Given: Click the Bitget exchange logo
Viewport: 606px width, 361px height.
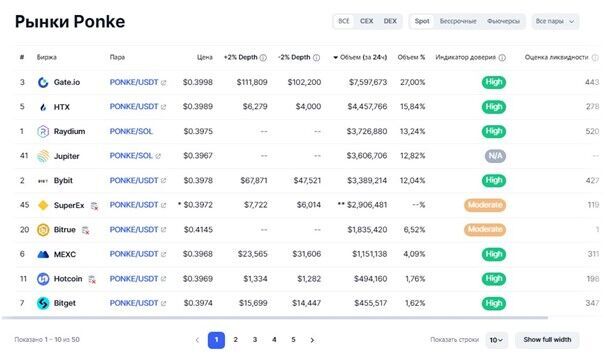Looking at the screenshot, I should coord(43,303).
